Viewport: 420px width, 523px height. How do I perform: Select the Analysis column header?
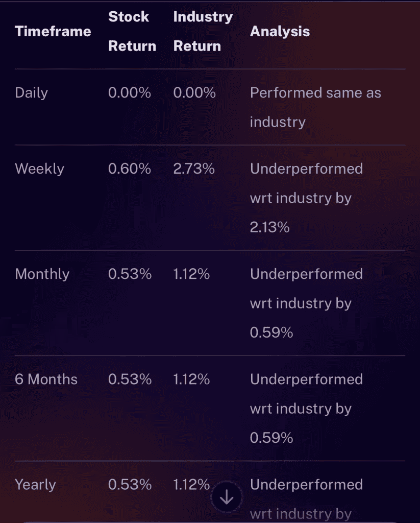[x=280, y=31]
